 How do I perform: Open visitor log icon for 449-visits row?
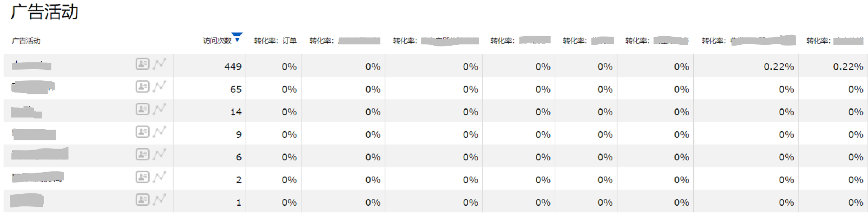pyautogui.click(x=142, y=64)
